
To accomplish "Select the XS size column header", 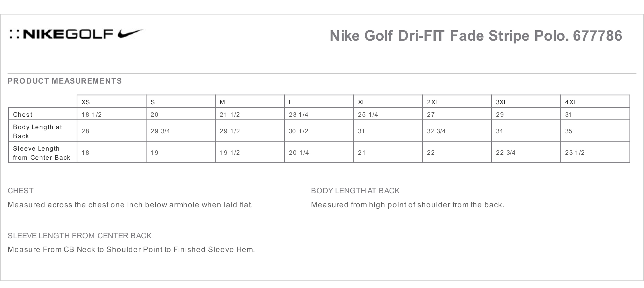I will point(86,102).
